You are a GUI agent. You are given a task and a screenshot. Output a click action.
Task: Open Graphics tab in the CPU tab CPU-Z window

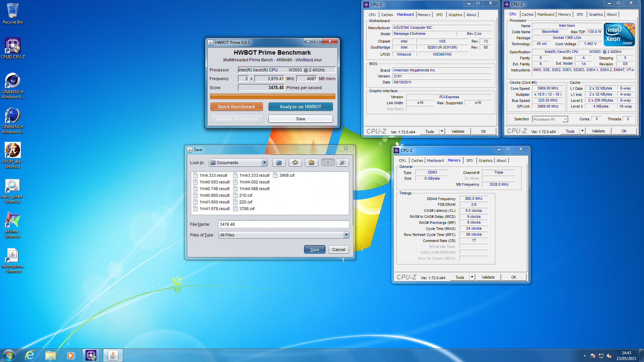tap(596, 14)
